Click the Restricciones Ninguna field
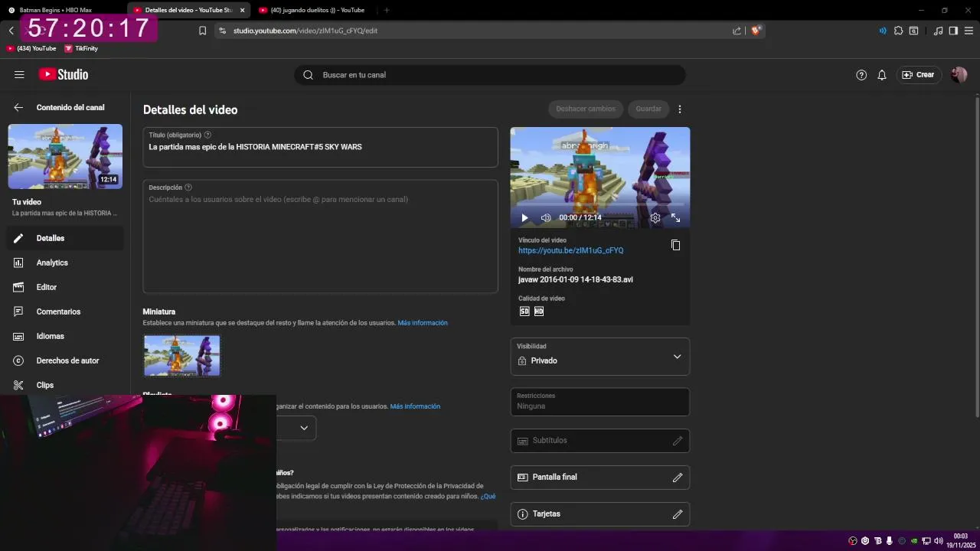980x551 pixels. coord(600,402)
